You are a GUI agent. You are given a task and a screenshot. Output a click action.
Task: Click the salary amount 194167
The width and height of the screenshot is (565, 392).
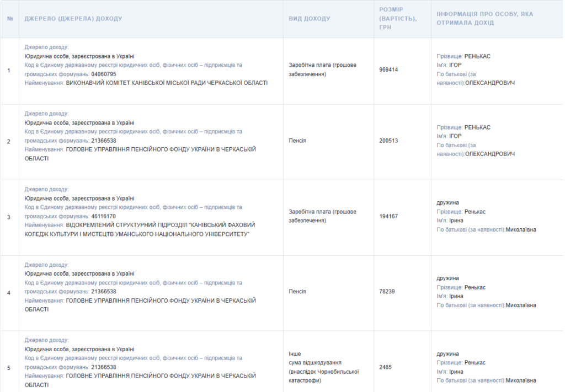pyautogui.click(x=389, y=216)
